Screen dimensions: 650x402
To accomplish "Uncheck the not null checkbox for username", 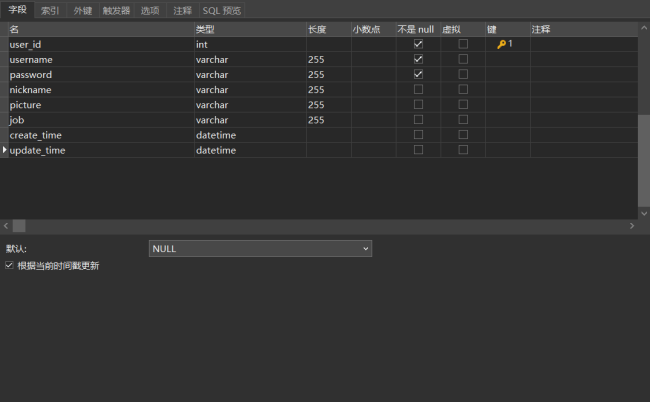I will click(x=418, y=59).
